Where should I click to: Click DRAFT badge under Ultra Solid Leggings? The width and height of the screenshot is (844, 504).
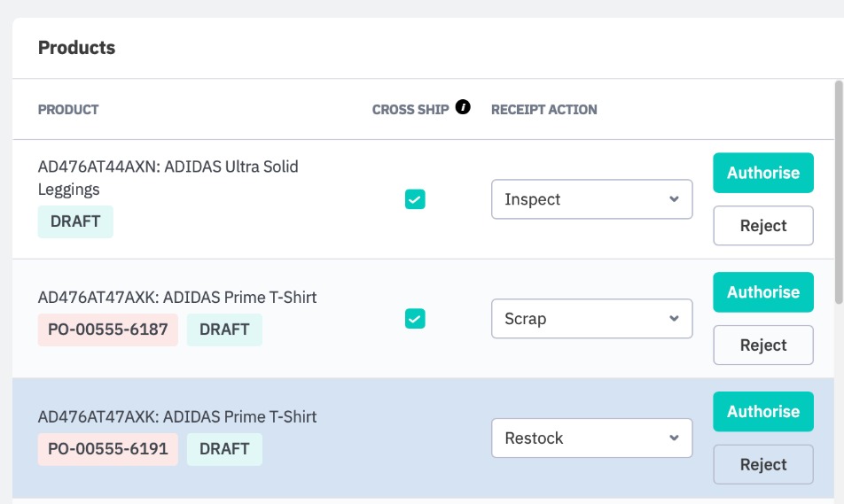[x=75, y=221]
